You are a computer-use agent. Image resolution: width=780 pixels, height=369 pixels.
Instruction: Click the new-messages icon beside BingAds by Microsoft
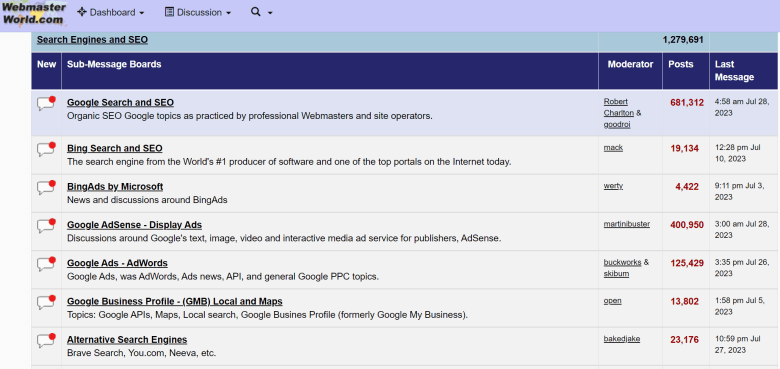tap(46, 187)
